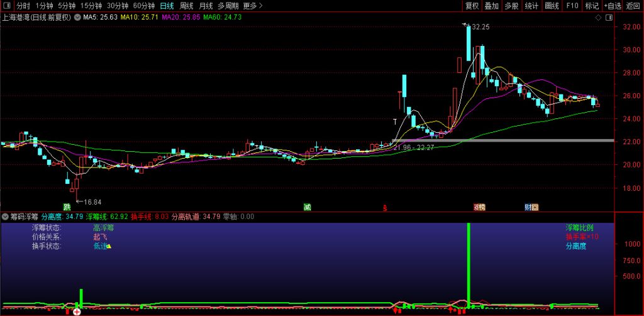Open the 画线 drawing tools
Viewport: 644px width, 316px height.
coord(552,6)
